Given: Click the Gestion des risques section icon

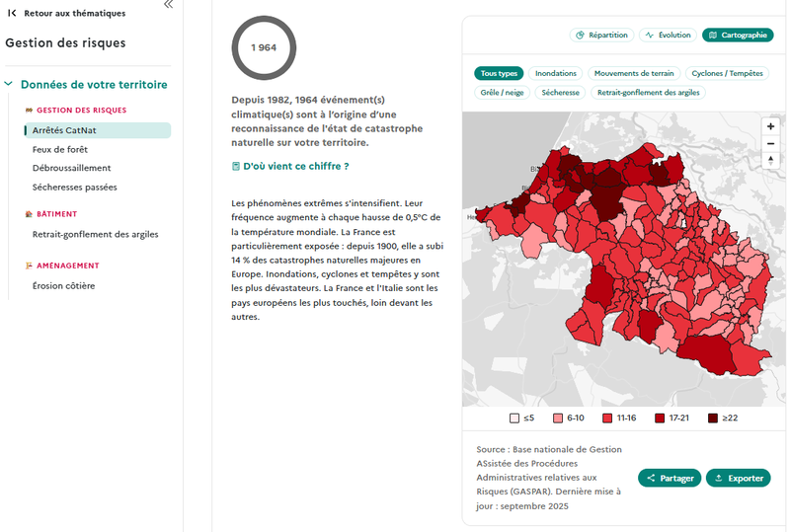Looking at the screenshot, I should (29, 111).
